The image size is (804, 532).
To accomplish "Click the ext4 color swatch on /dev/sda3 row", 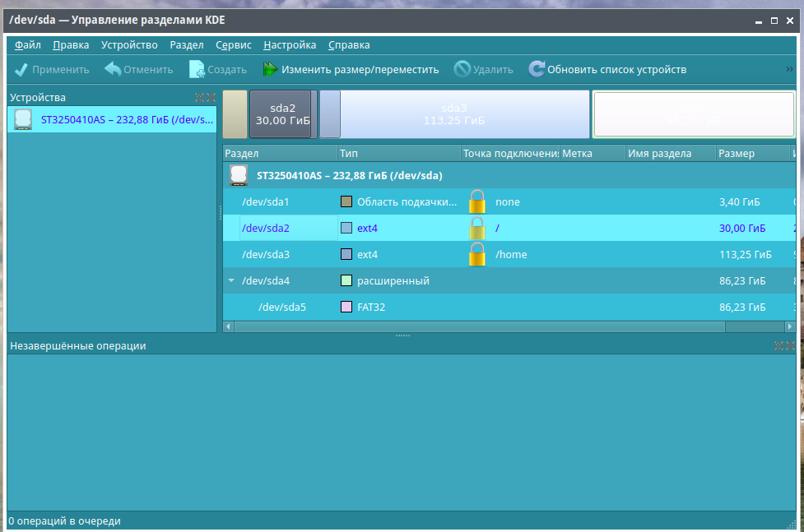I will (346, 254).
